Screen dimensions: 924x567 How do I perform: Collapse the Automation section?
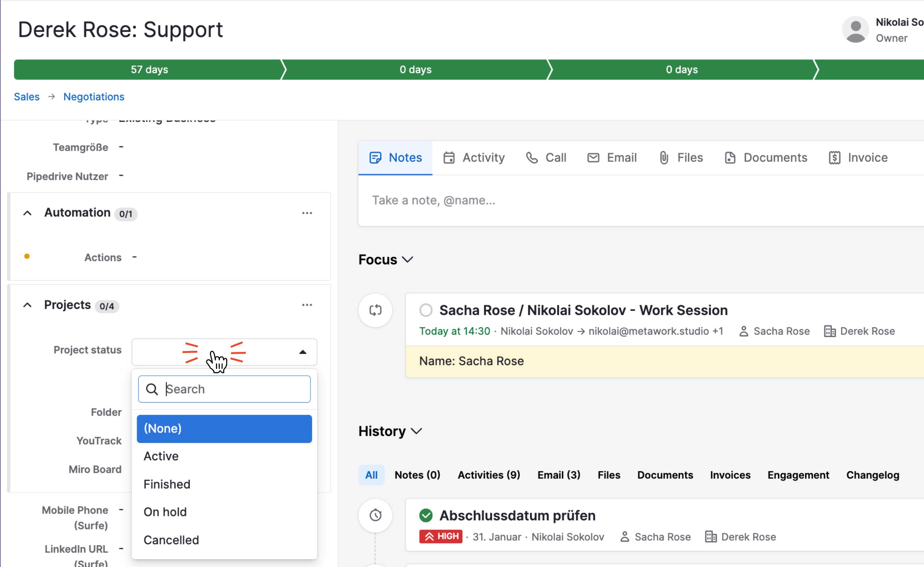click(28, 213)
